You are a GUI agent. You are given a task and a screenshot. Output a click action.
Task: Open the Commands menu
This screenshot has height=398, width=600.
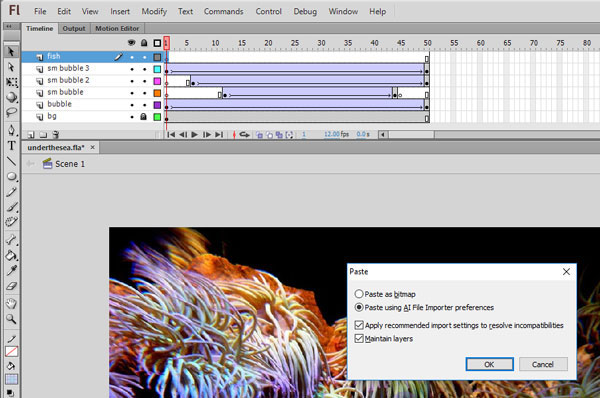(223, 11)
